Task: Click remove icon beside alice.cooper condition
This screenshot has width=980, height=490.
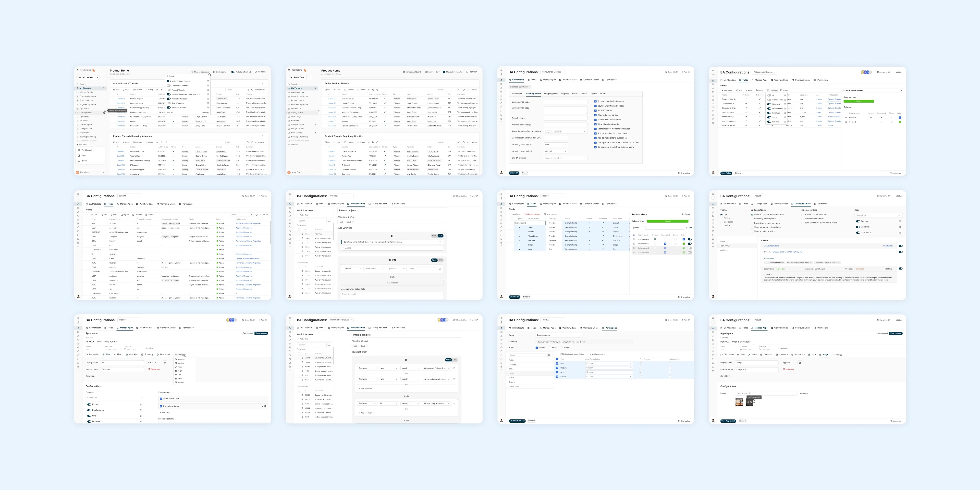Action: pyautogui.click(x=454, y=369)
